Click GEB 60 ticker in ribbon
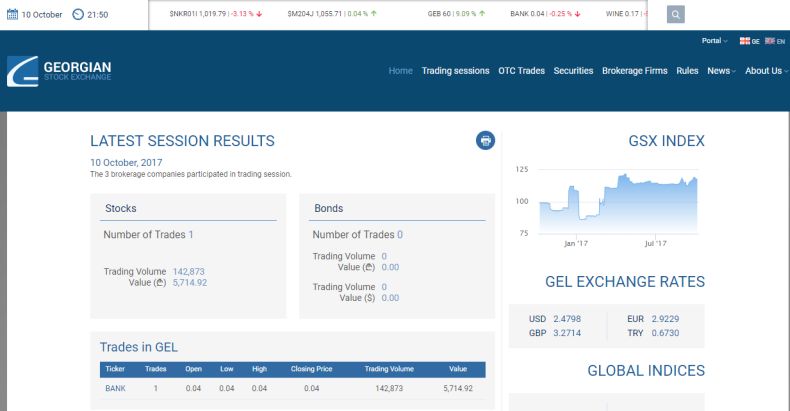790x411 pixels. pyautogui.click(x=456, y=14)
